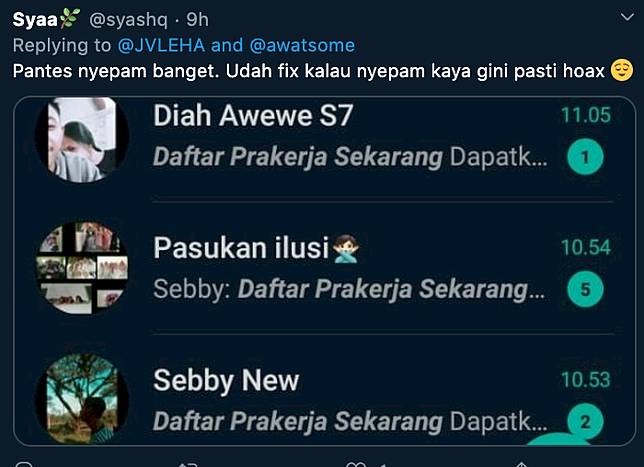Open the @awatsome mention link
This screenshot has width=644, height=467.
[x=302, y=45]
